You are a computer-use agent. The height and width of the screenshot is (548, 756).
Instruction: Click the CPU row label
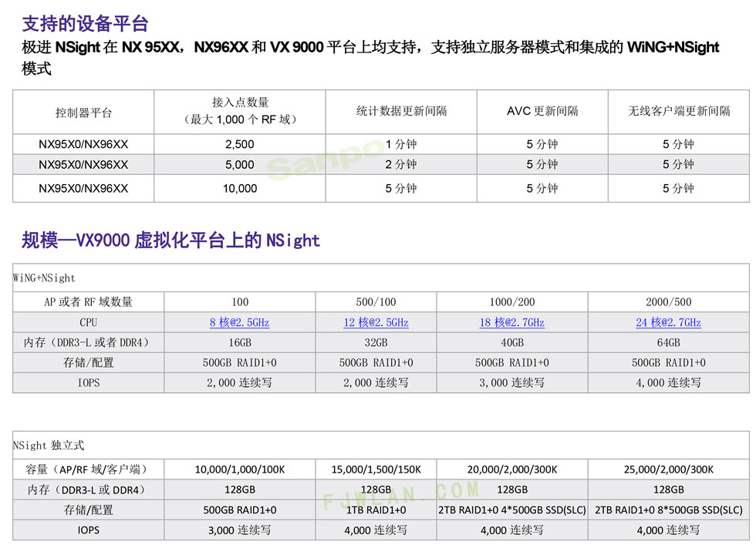pyautogui.click(x=88, y=323)
